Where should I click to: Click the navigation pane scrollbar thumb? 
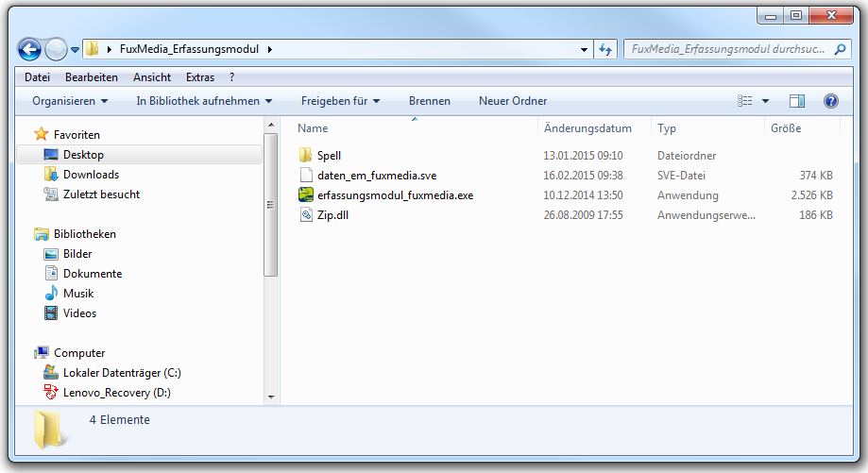271,205
